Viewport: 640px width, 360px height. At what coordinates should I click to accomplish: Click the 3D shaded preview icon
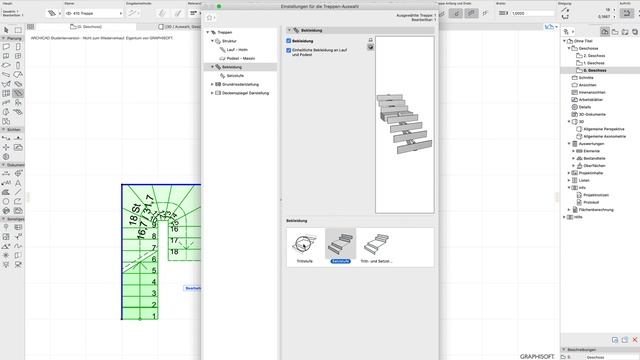coord(371,47)
